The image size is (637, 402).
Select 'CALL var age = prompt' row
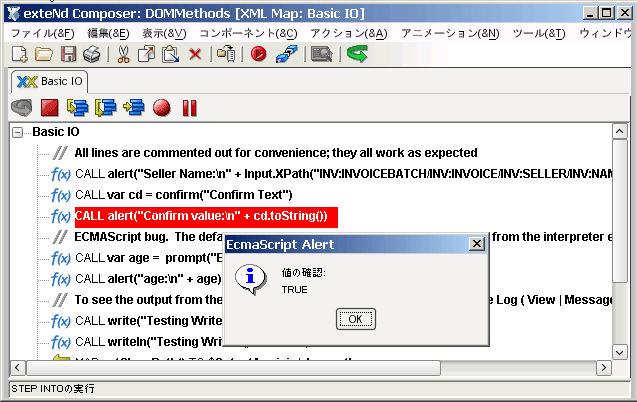pos(149,258)
